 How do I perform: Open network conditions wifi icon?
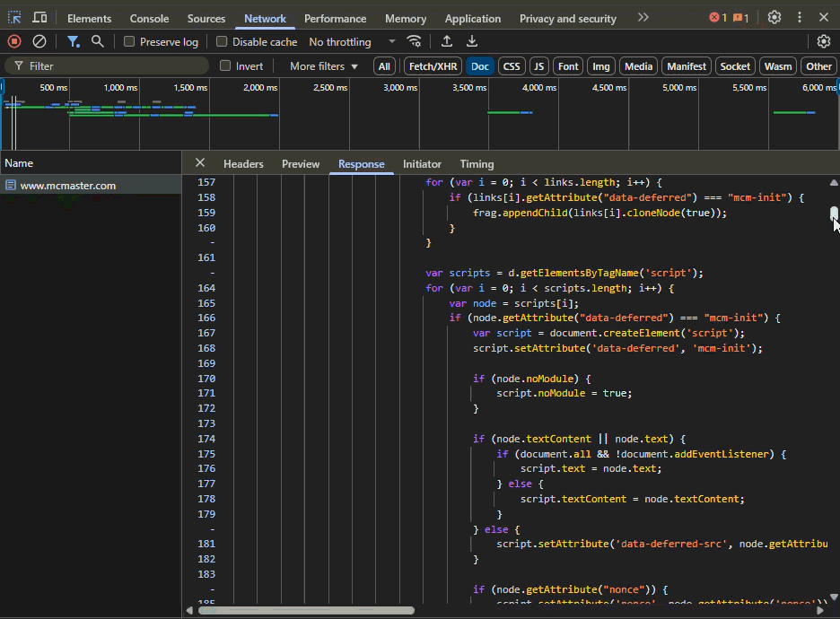[414, 41]
